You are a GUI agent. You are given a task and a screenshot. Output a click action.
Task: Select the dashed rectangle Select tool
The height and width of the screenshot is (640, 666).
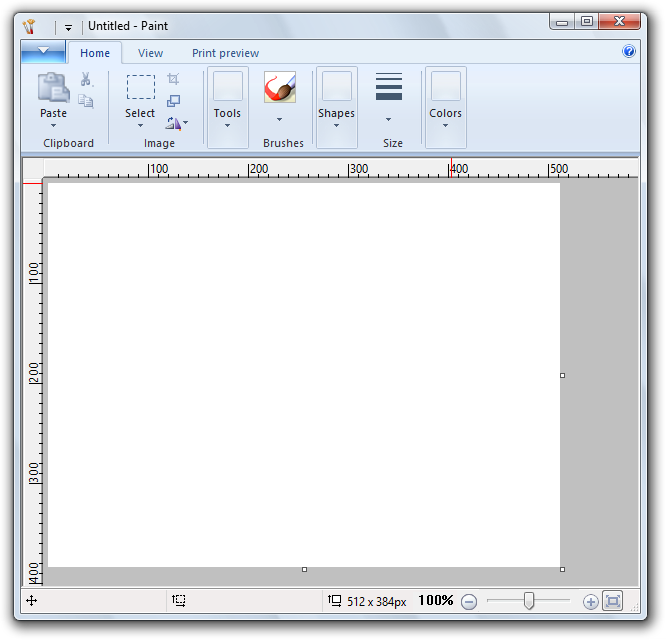141,87
